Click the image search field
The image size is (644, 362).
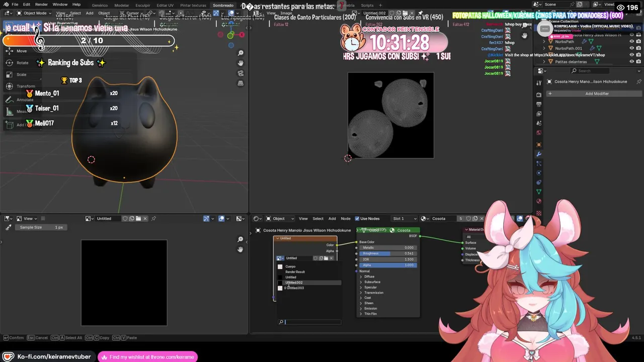pyautogui.click(x=310, y=322)
